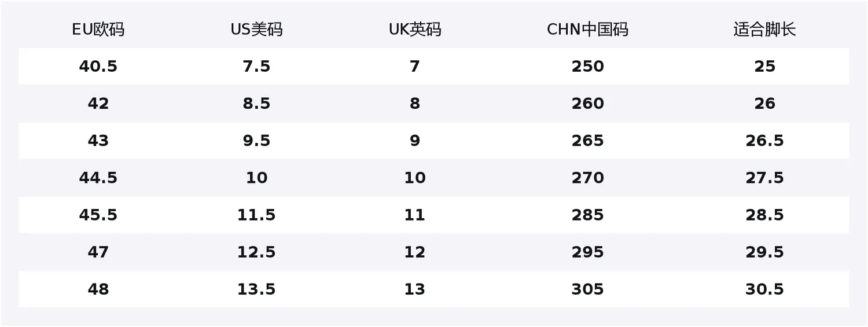Click CHN size 305 cell
The height and width of the screenshot is (327, 868).
[587, 289]
